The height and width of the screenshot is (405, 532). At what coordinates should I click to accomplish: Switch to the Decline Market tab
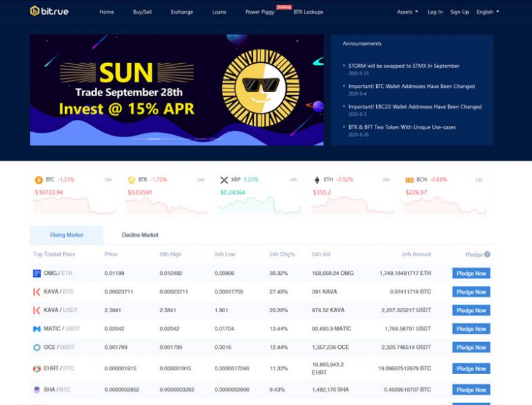click(x=140, y=235)
